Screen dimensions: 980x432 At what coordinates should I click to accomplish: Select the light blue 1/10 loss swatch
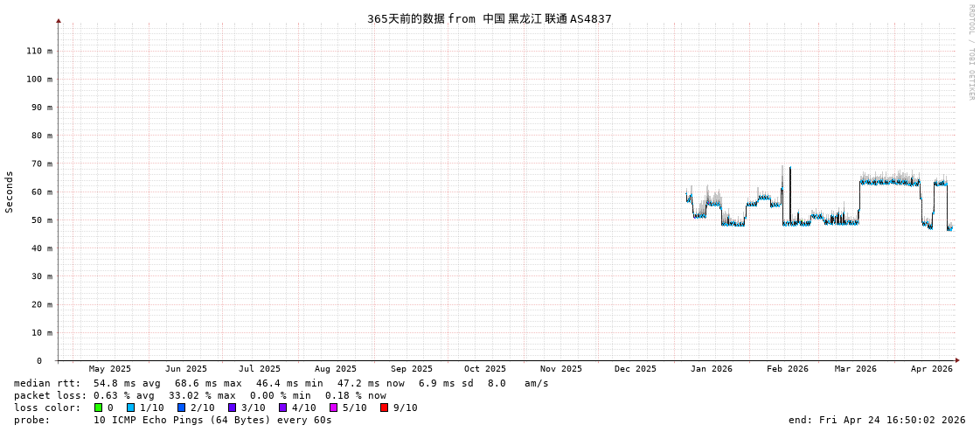click(x=130, y=408)
